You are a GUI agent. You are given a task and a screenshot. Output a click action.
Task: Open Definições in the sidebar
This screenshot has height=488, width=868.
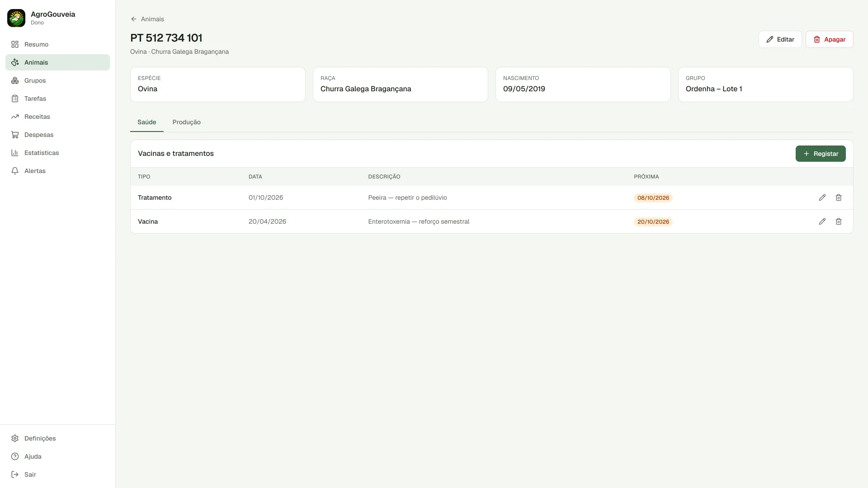click(x=57, y=438)
